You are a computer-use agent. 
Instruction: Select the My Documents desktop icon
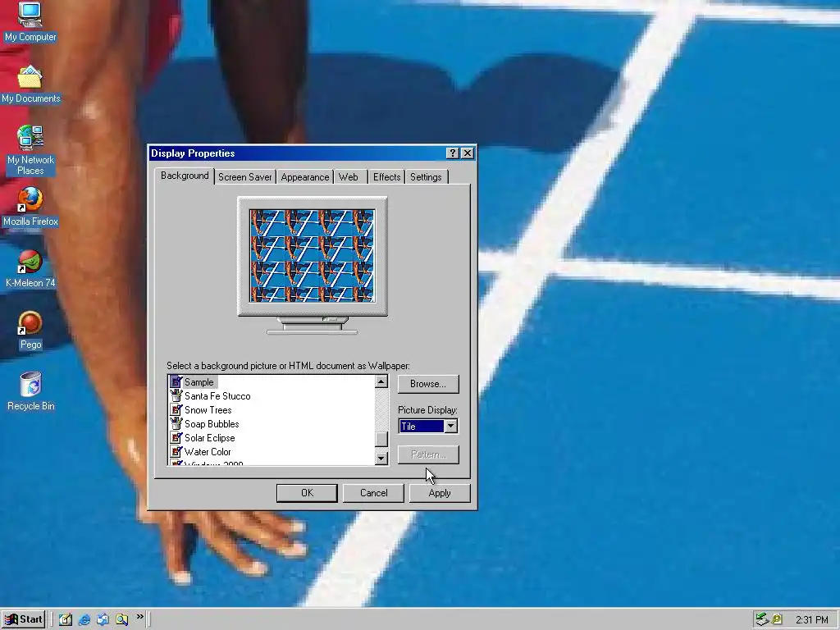coord(30,84)
